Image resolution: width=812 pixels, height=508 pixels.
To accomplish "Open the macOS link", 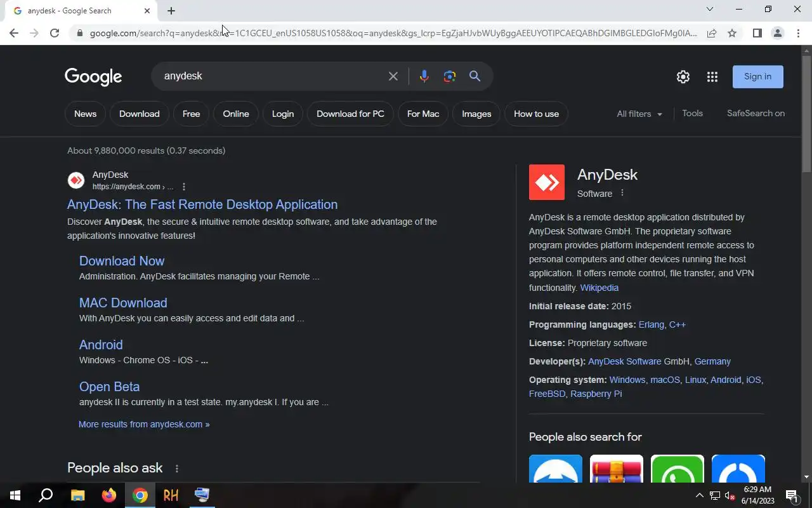I will click(x=665, y=380).
